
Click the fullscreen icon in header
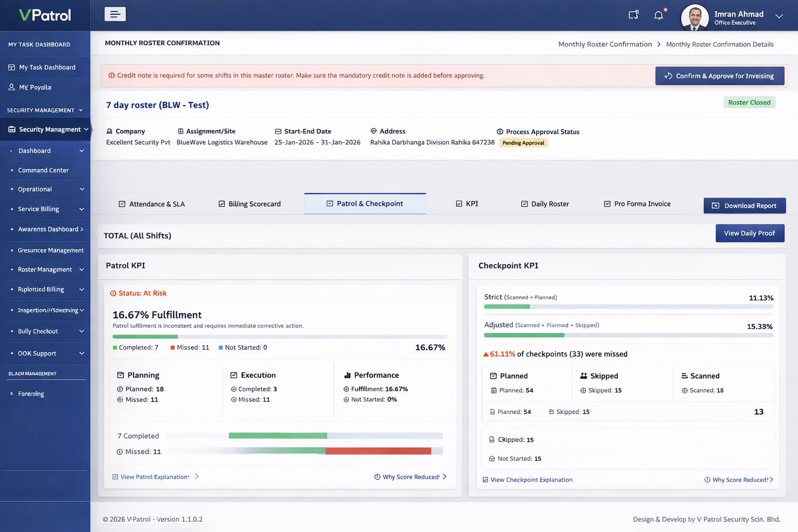click(x=633, y=15)
